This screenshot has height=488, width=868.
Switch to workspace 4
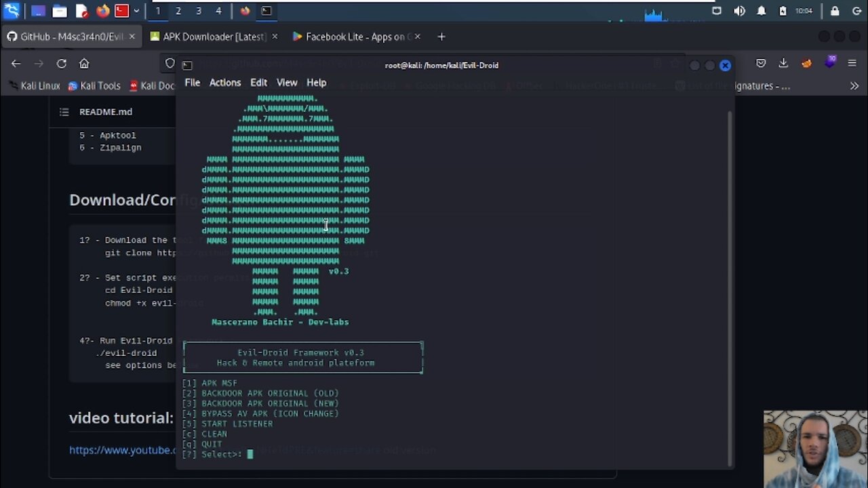click(218, 11)
